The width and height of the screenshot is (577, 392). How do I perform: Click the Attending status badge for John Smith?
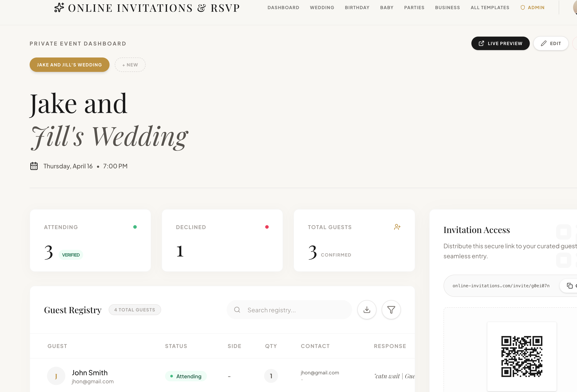[186, 376]
